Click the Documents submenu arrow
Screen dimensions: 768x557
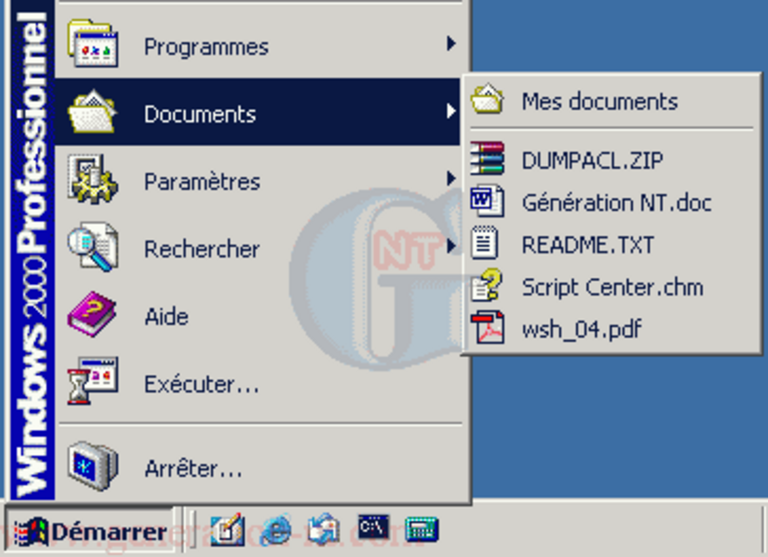point(451,112)
